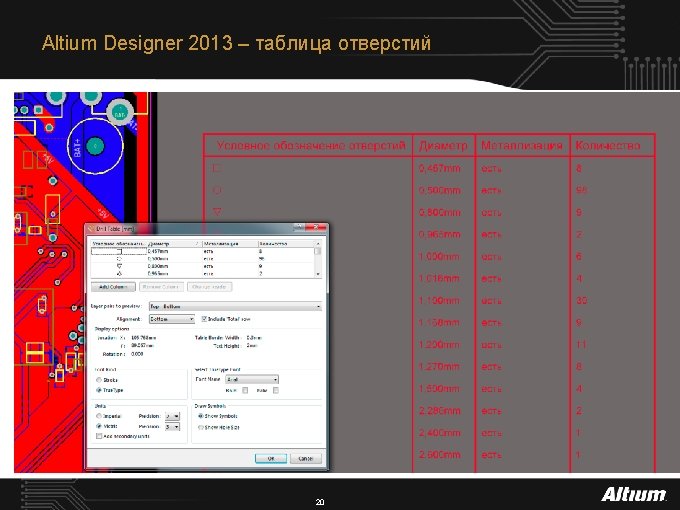
Task: Click 'есть' in the 0.965mm row
Action: (491, 235)
